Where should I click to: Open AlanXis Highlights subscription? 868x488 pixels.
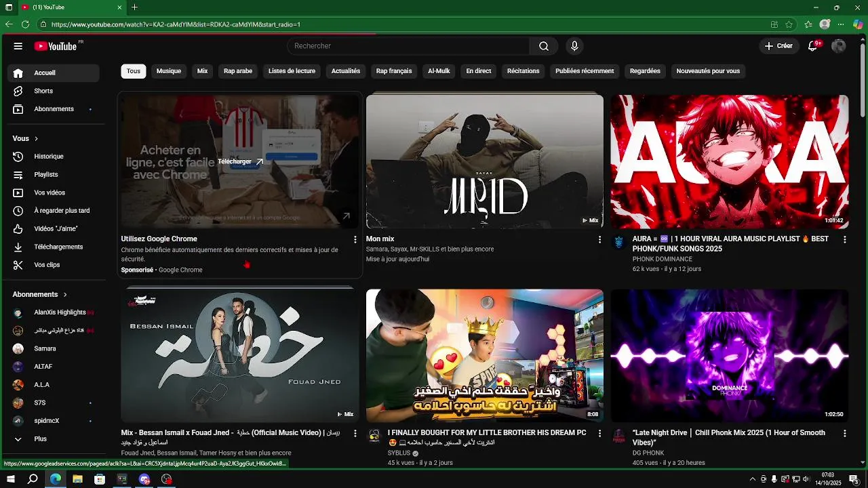click(x=54, y=312)
